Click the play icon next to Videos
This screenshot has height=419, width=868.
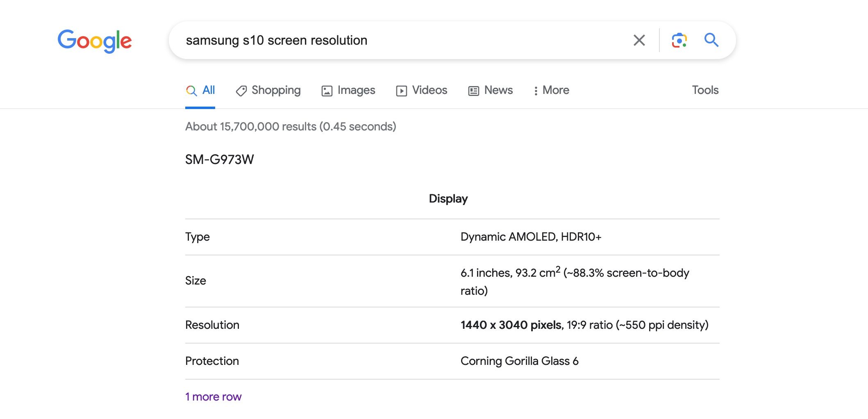tap(402, 90)
